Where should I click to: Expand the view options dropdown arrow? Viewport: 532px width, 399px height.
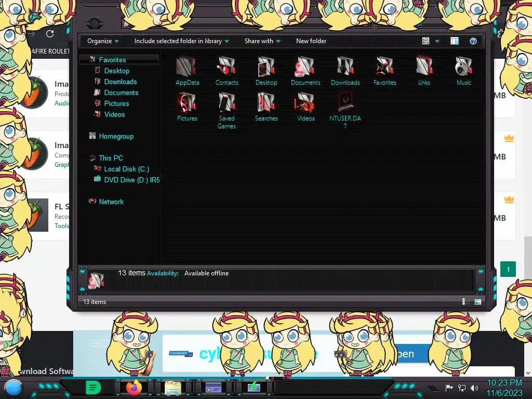point(437,41)
